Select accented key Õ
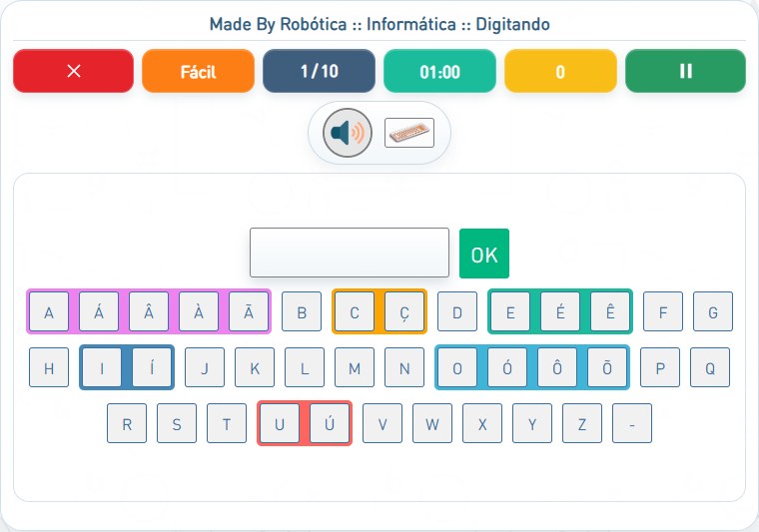The height and width of the screenshot is (532, 759). (x=607, y=367)
